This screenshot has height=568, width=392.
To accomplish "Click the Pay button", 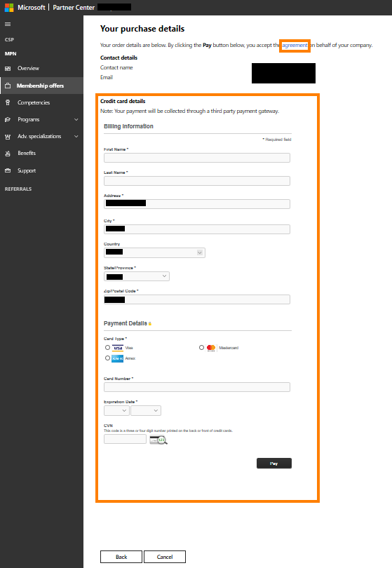I will [274, 464].
